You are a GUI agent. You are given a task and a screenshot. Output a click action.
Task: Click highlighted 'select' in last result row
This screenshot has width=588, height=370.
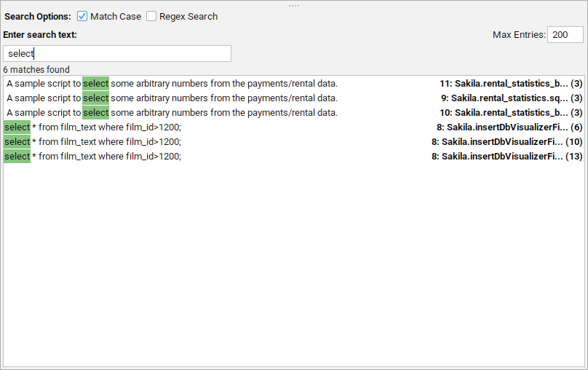[x=17, y=157]
